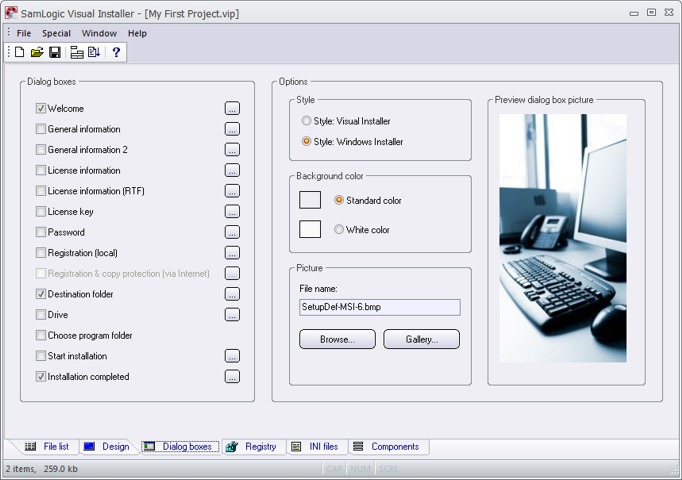Open settings button for Installation completed
The height and width of the screenshot is (480, 682).
tap(232, 377)
